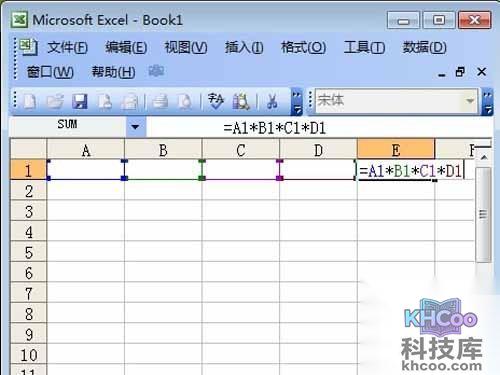The image size is (500, 375).
Task: Select column D header
Action: pos(318,150)
